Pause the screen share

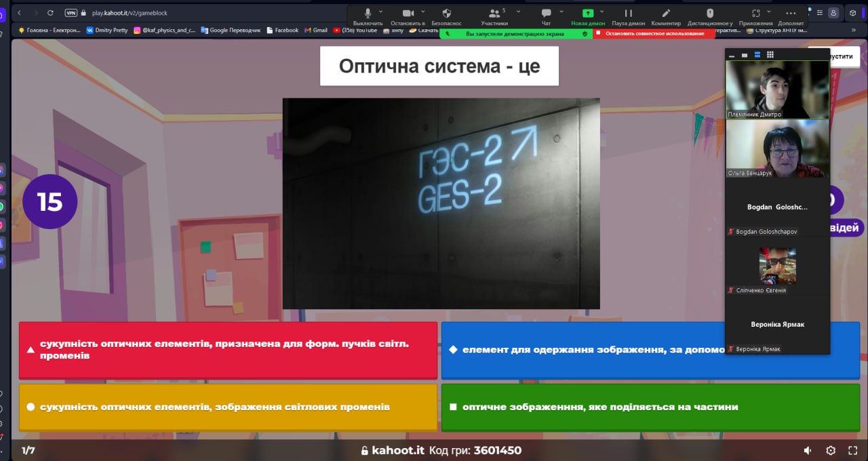[x=628, y=14]
